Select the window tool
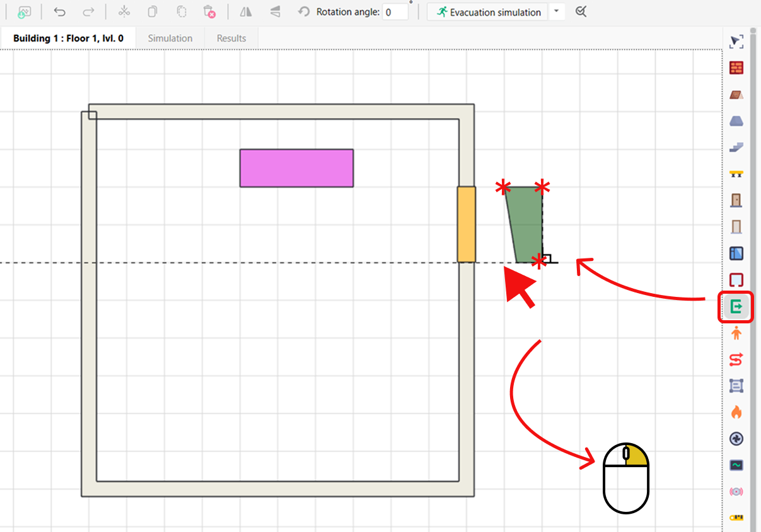Image resolution: width=761 pixels, height=532 pixels. click(x=736, y=253)
